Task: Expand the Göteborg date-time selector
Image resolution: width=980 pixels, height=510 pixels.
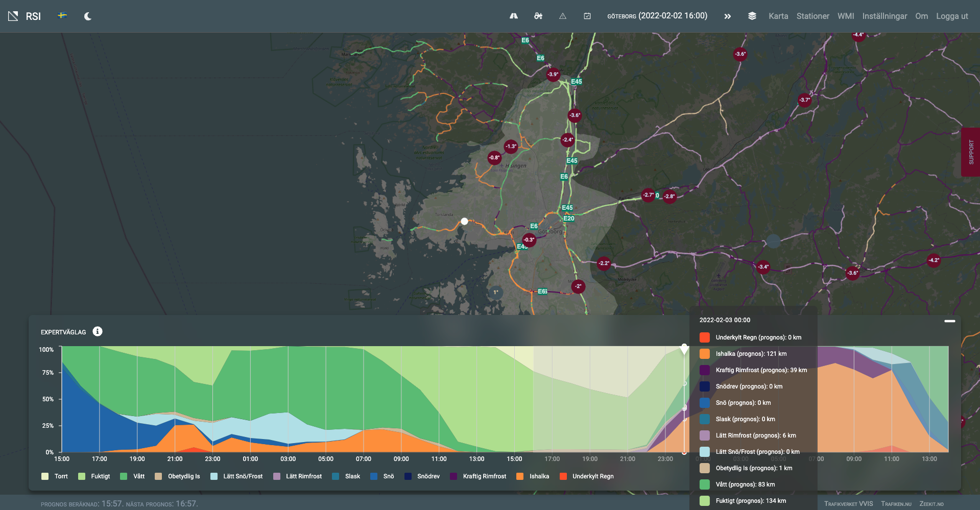Action: (x=657, y=16)
